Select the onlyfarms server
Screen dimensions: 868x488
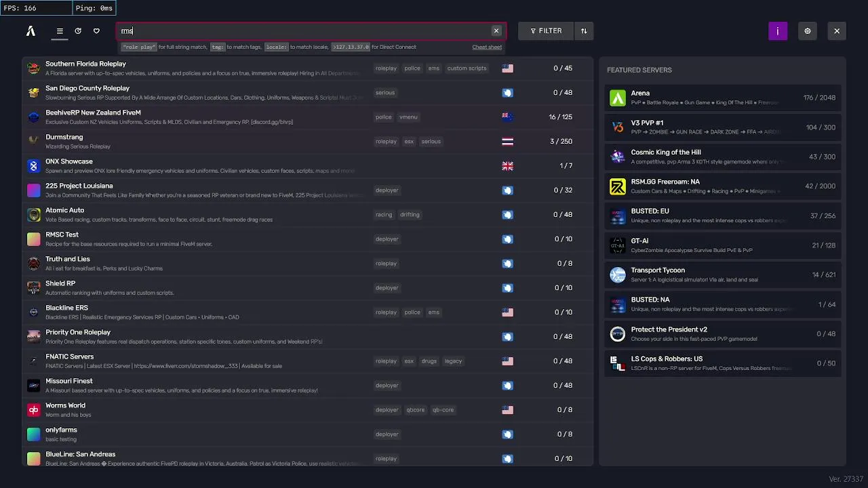308,434
